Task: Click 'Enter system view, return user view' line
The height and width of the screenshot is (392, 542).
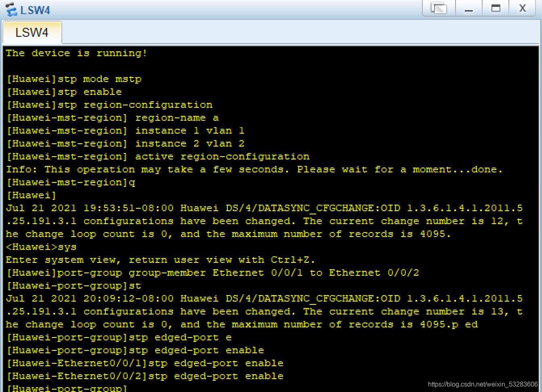Action: pos(161,260)
